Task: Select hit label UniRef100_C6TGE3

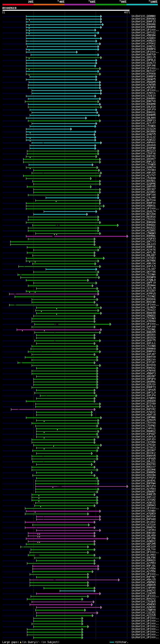Action: (143, 258)
